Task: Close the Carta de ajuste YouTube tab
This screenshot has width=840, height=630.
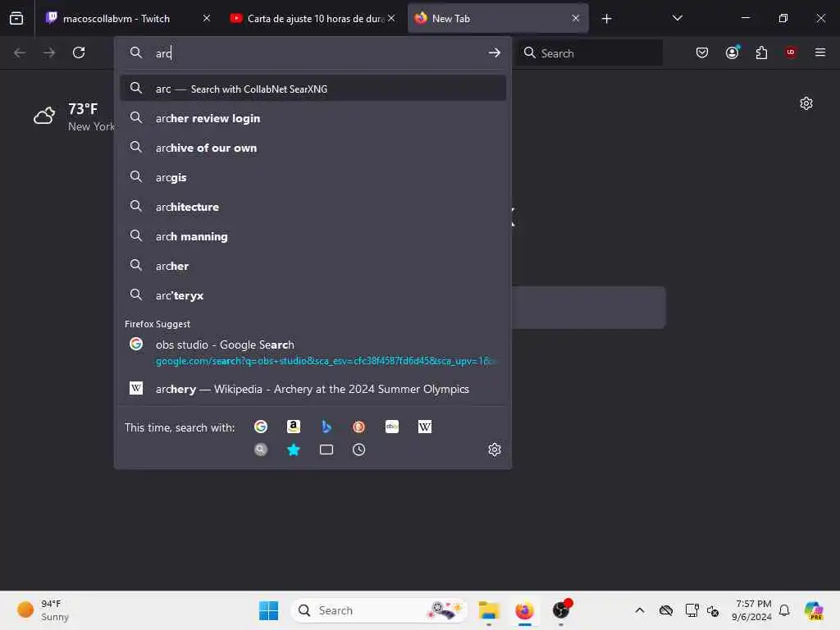Action: 391,18
